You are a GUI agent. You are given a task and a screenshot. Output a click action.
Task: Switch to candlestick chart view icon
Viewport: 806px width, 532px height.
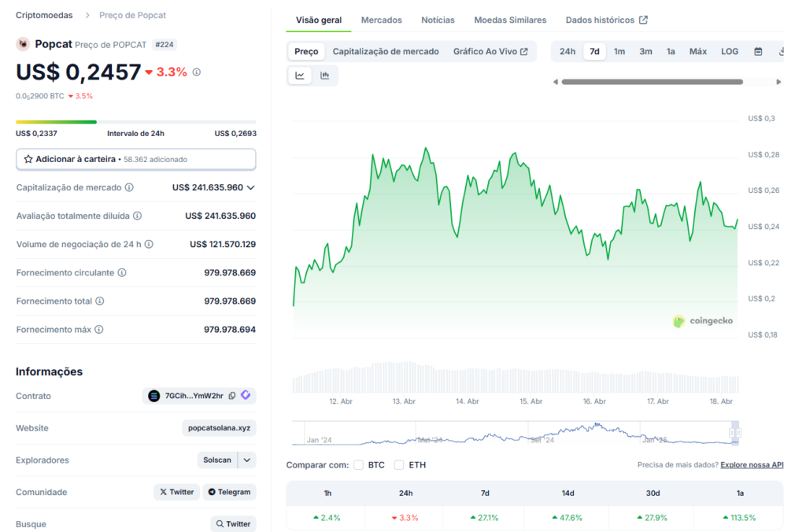[x=325, y=76]
